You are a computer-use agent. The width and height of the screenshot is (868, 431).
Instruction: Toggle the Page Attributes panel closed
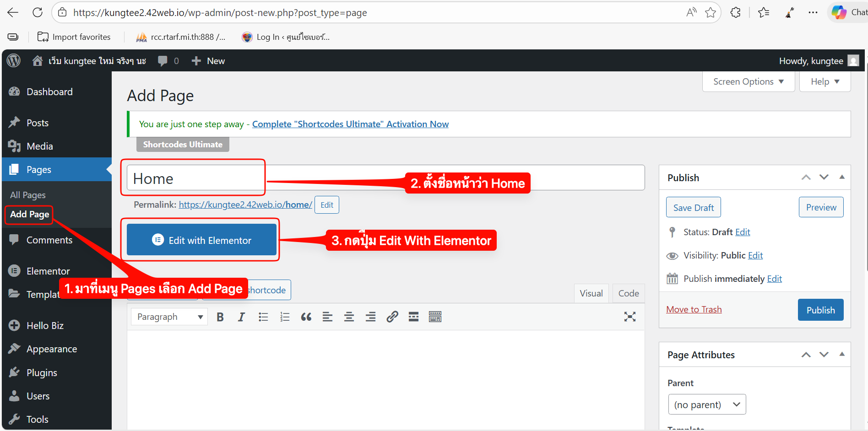click(x=841, y=354)
